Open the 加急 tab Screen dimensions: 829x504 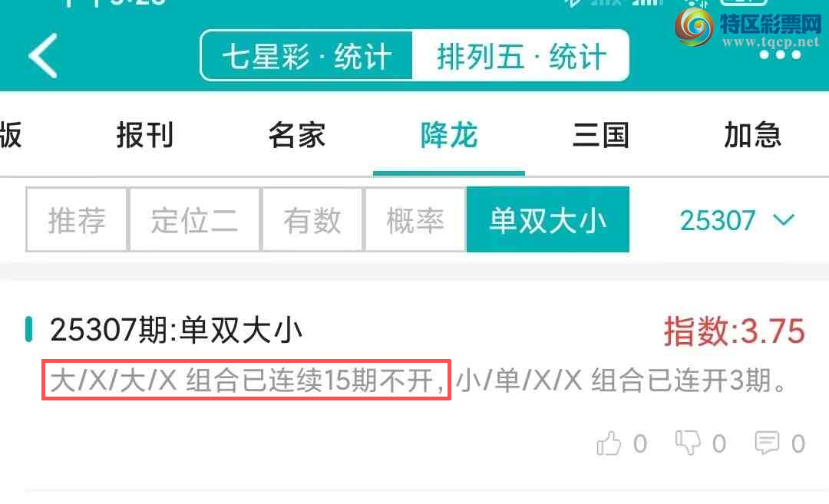click(752, 135)
